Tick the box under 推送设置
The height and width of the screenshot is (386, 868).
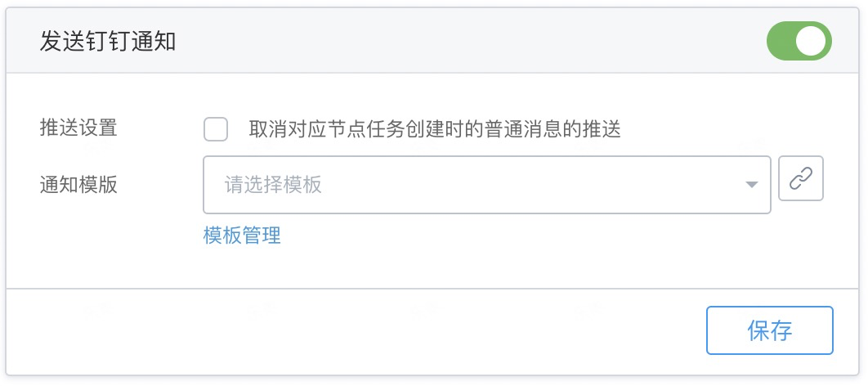pos(216,129)
